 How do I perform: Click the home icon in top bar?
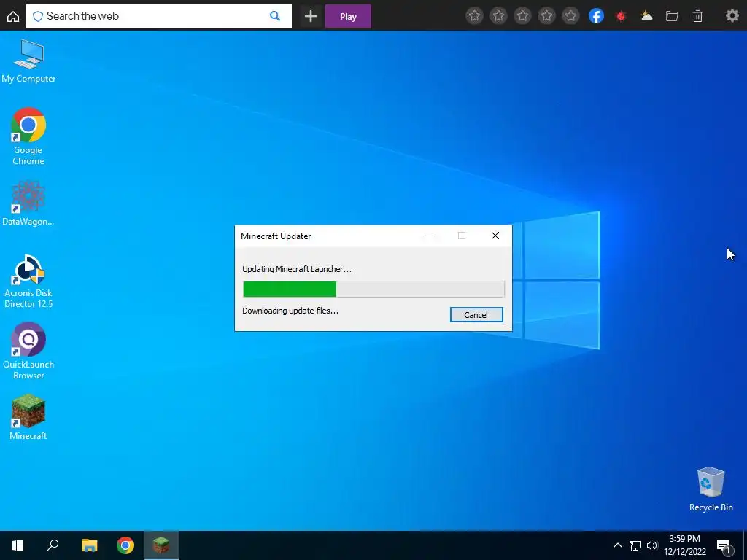tap(13, 17)
